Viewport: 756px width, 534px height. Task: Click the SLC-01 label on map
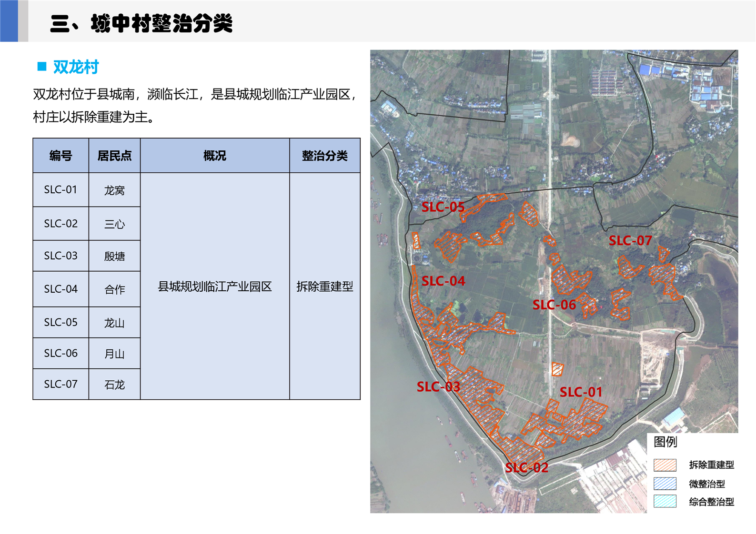tap(581, 392)
